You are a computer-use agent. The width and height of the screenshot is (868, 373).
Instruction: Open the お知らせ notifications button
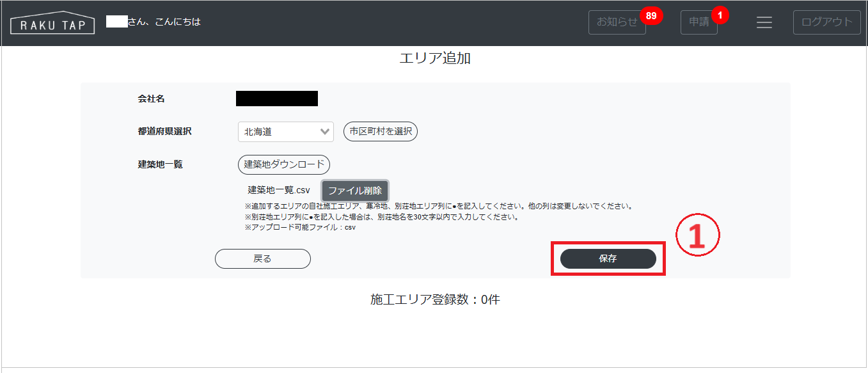[x=617, y=22]
